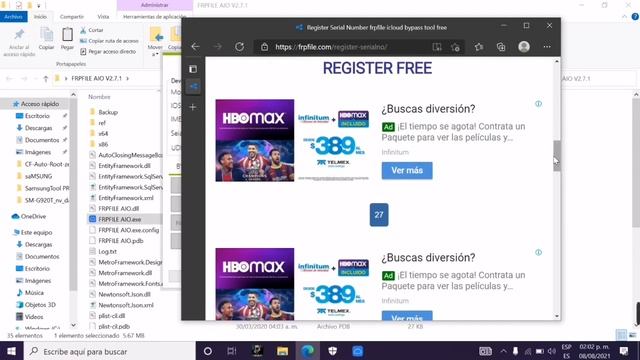Click the browser address bar URL
This screenshot has height=360, width=640.
[x=331, y=47]
